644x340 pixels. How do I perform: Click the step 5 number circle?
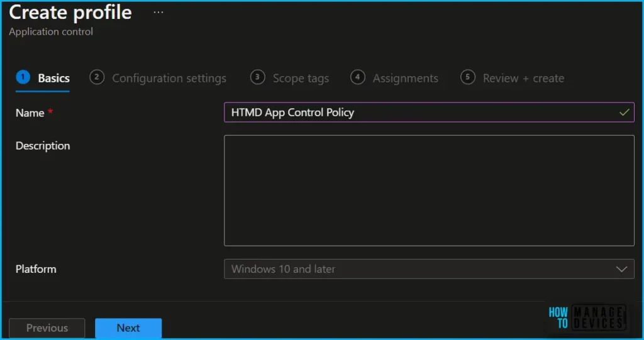click(467, 77)
